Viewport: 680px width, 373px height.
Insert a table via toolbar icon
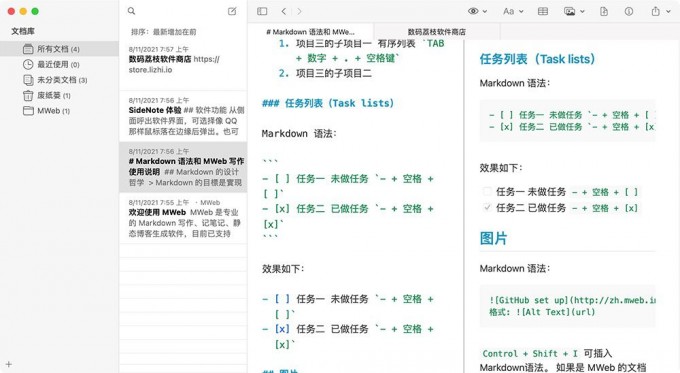click(543, 11)
